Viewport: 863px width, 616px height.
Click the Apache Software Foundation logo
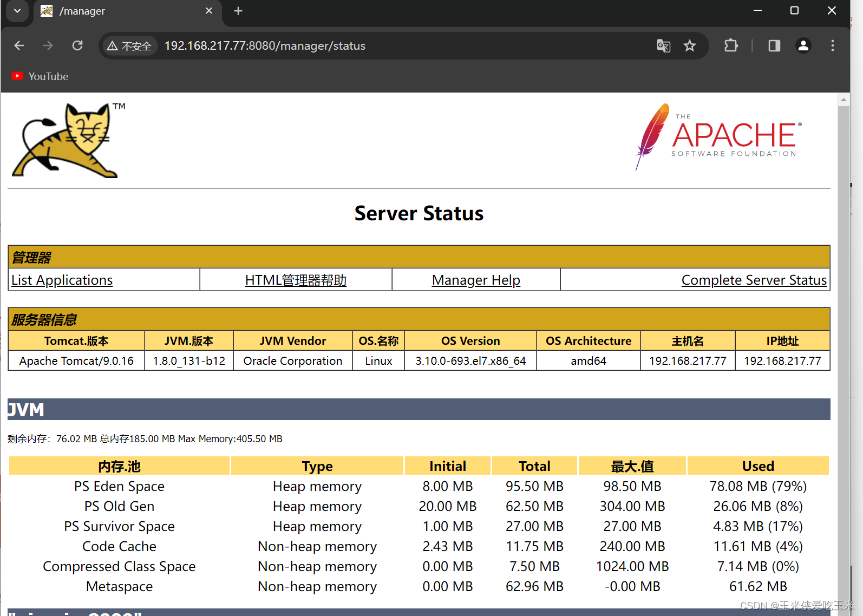pyautogui.click(x=719, y=136)
